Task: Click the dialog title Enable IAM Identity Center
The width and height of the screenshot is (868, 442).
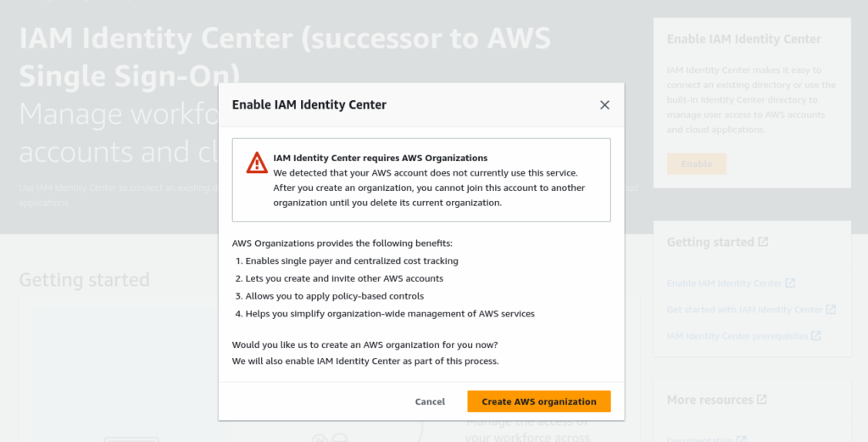Action: [x=309, y=105]
